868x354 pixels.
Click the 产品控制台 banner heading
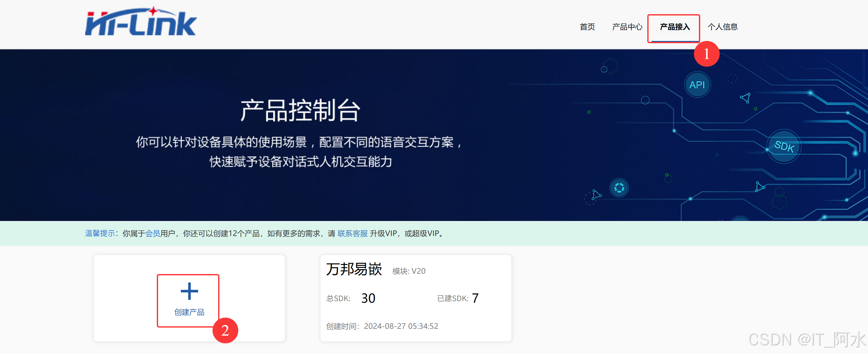click(300, 111)
